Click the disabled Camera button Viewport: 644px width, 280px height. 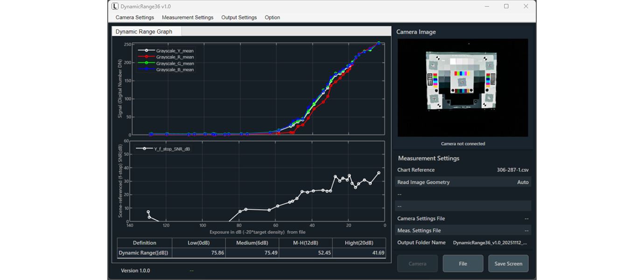pos(417,264)
